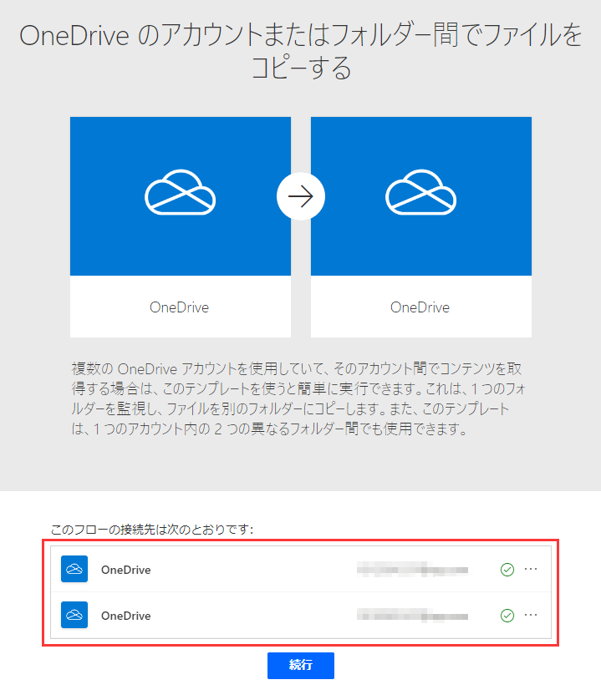Click the green checkmark on the first OneDrive connection
Viewport: 601px width, 700px height.
(x=507, y=569)
